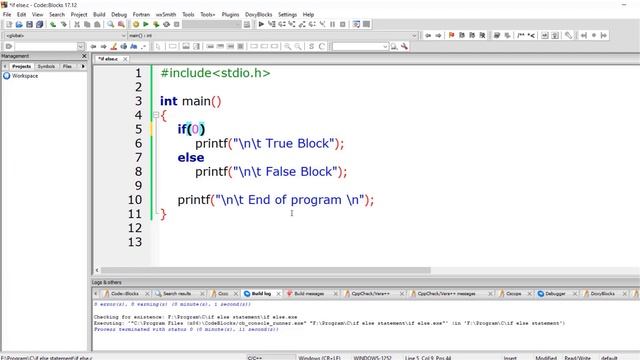Click the Pause debugger icon
This screenshot has width=640, height=360.
pos(333,24)
